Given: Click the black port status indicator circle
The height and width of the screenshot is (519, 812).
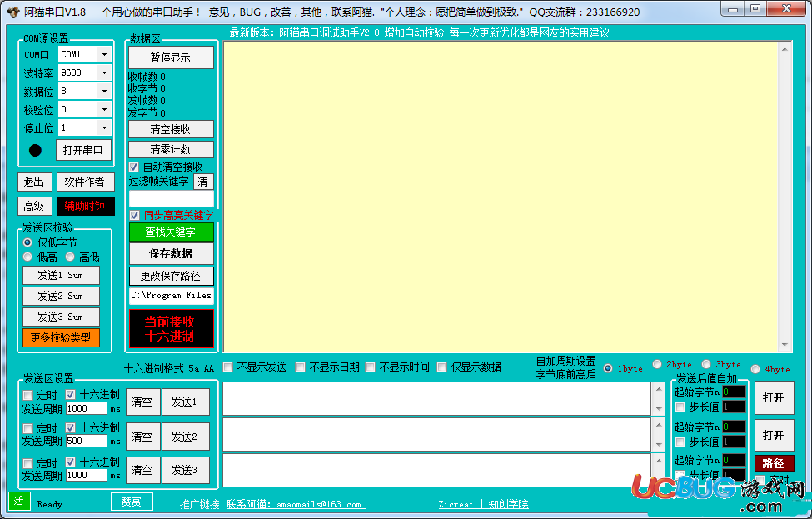Looking at the screenshot, I should 35,150.
